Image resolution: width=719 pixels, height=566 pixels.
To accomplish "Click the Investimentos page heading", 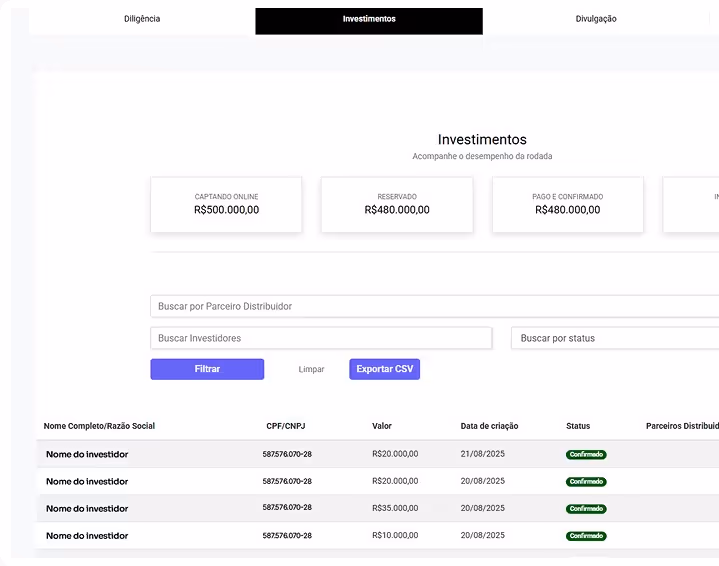I will 482,139.
